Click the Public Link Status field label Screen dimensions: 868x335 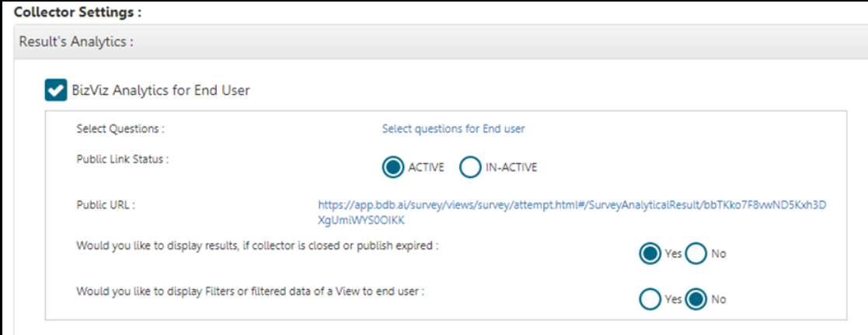tap(123, 159)
